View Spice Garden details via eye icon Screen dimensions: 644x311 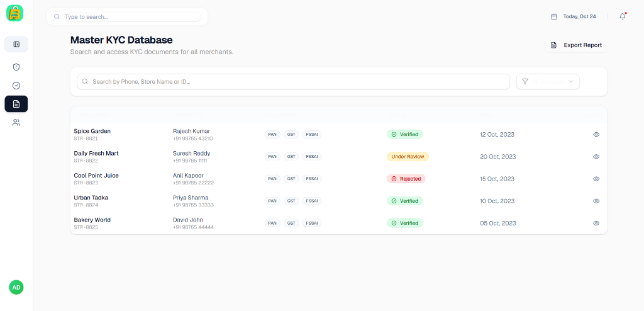[596, 135]
